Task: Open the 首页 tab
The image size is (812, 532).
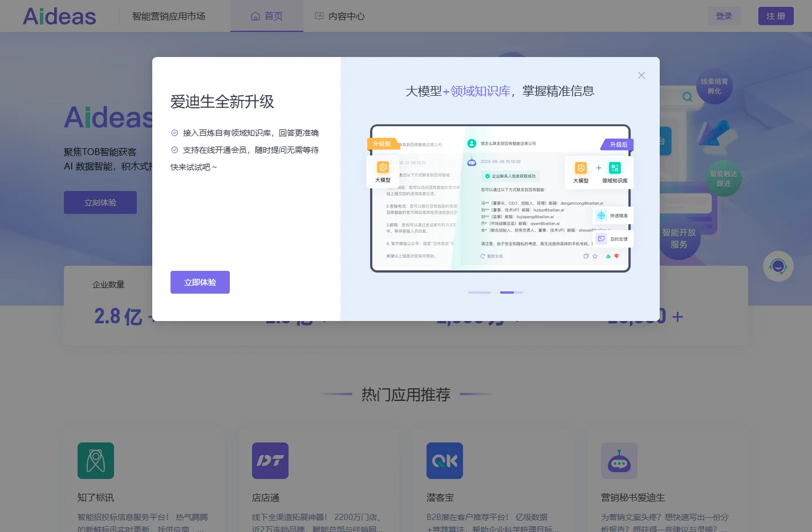Action: pos(267,16)
